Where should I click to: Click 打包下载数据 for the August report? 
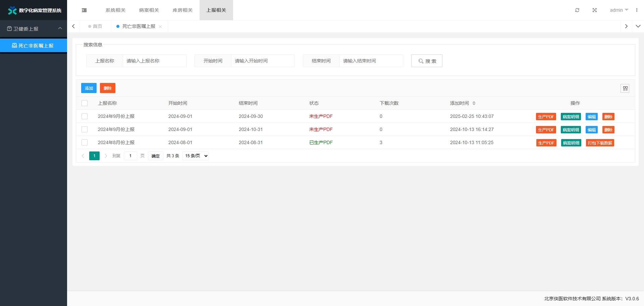600,143
